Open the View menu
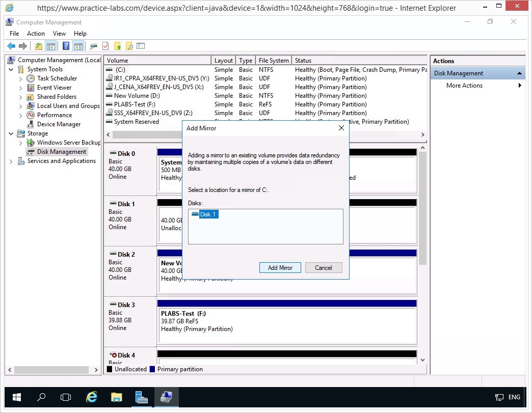Viewport: 532px width, 413px height. pos(59,34)
